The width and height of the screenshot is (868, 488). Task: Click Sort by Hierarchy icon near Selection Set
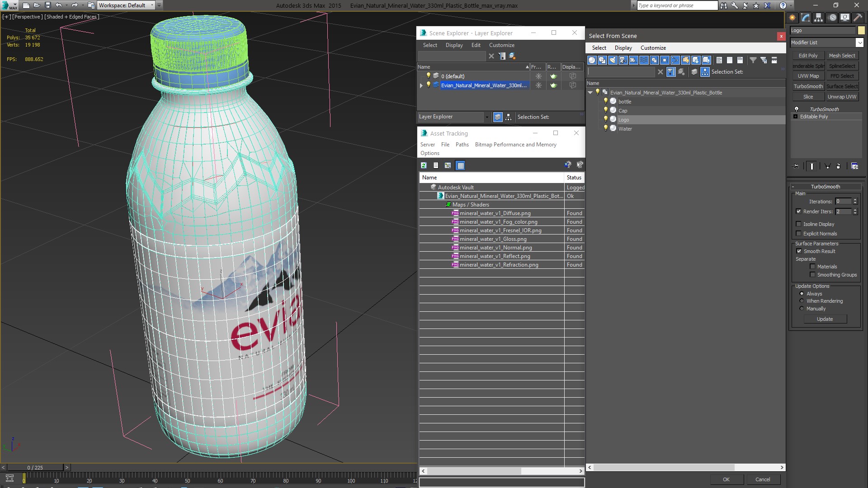click(705, 72)
